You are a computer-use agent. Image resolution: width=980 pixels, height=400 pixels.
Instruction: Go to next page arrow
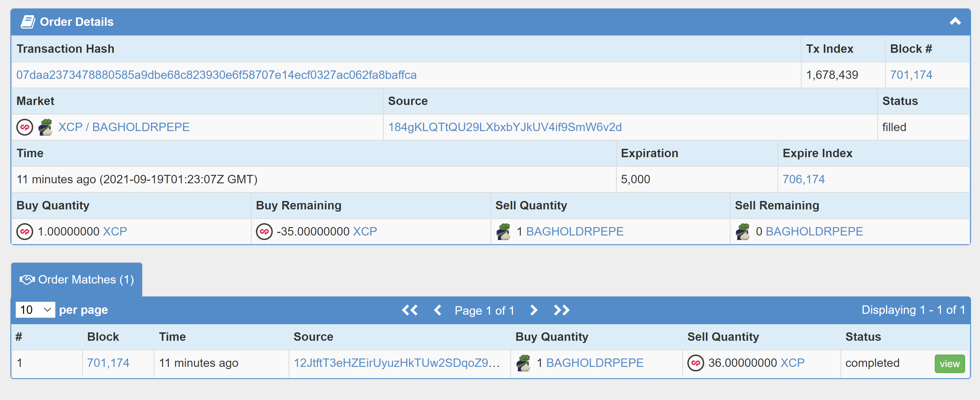(534, 310)
